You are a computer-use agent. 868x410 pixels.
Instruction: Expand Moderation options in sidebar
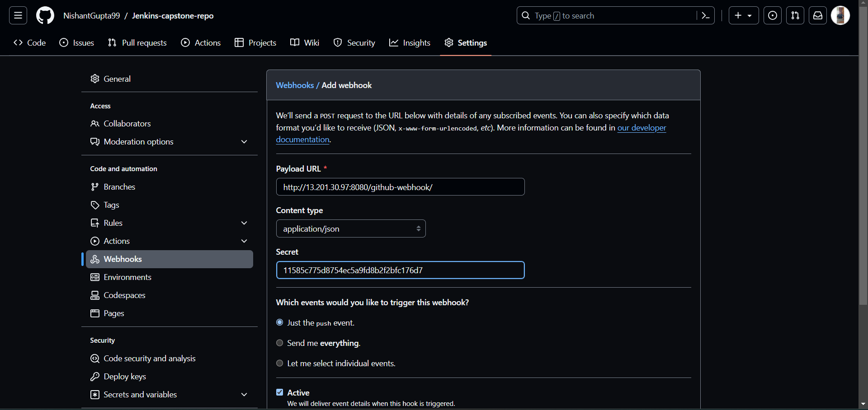tap(244, 142)
